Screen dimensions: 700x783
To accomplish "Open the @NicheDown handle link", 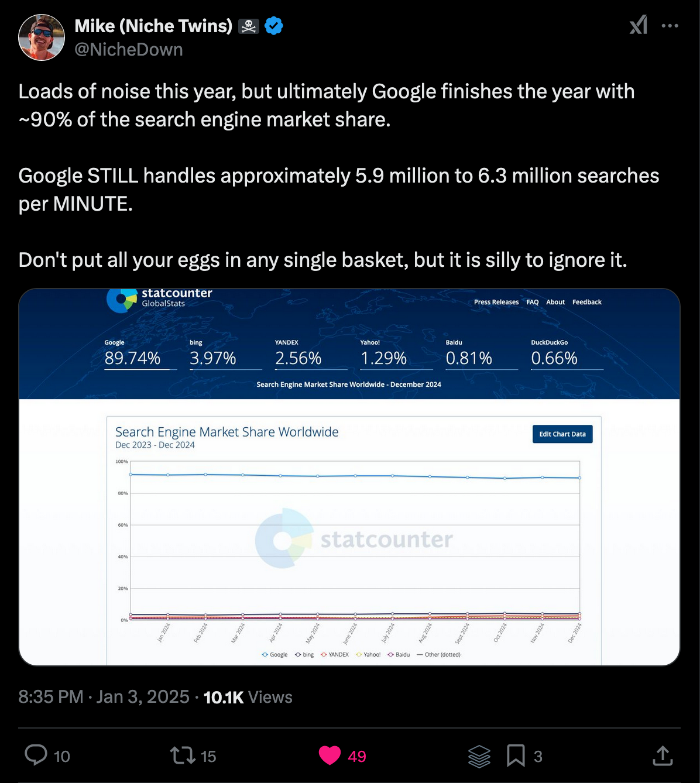I will coord(129,50).
